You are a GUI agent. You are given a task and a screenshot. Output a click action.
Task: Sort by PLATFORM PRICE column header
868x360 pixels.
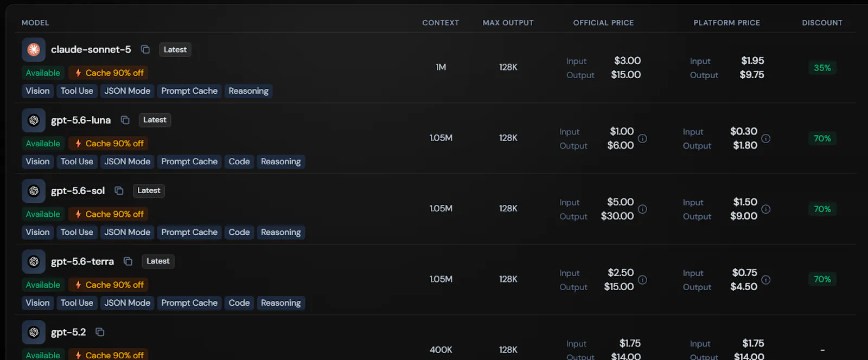[x=727, y=23]
